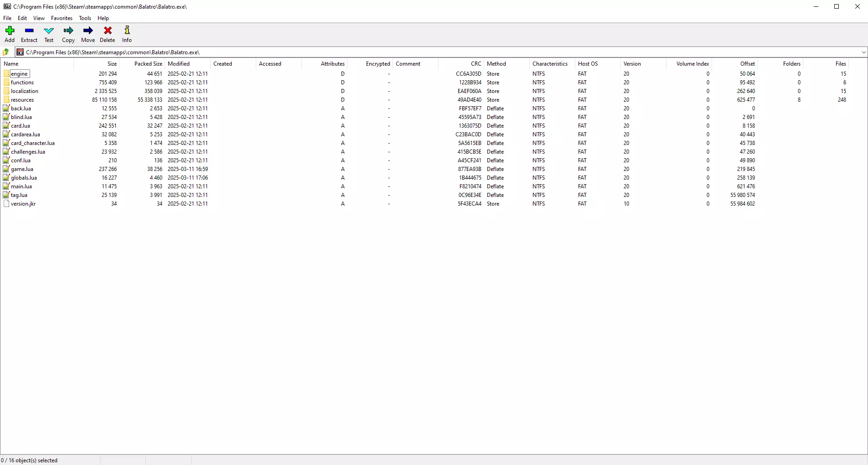
Task: Select the globals.lua file name
Action: pos(24,178)
